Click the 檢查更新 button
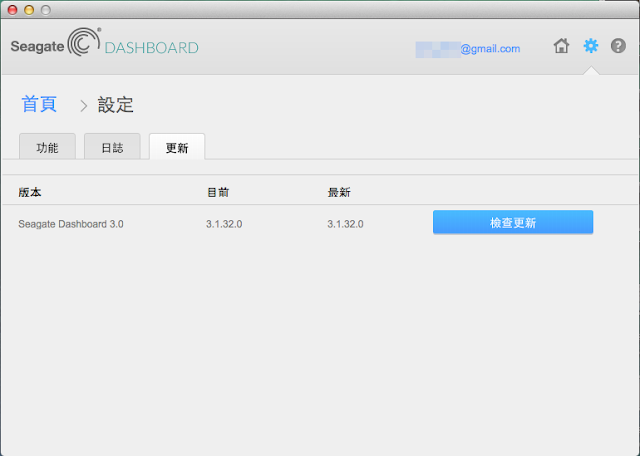Viewport: 640px width, 456px height. click(x=513, y=222)
